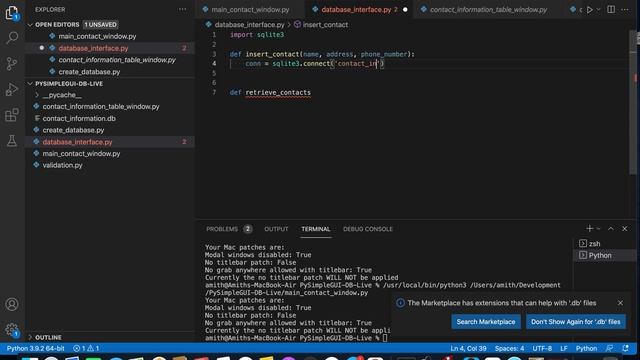
Task: Open new terminal launch profile dropdown
Action: click(x=599, y=229)
